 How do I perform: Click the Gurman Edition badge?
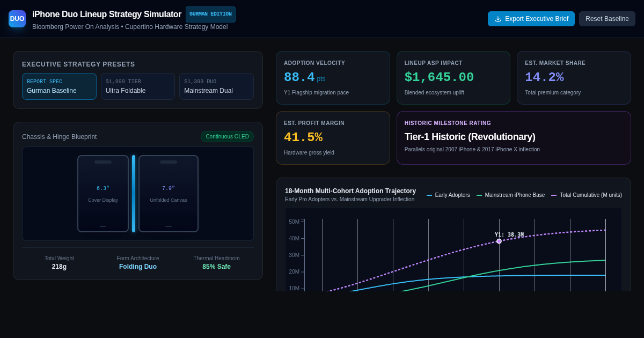click(x=210, y=14)
